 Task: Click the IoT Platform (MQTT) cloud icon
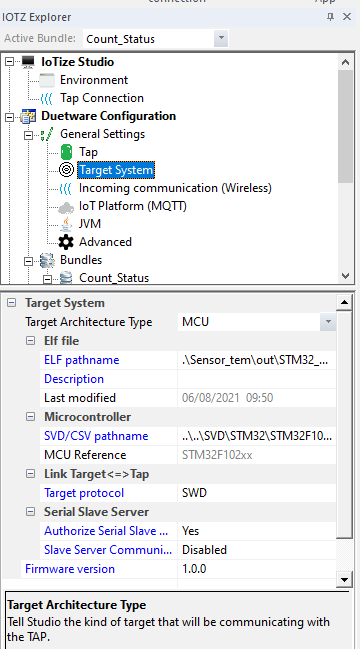tap(66, 206)
